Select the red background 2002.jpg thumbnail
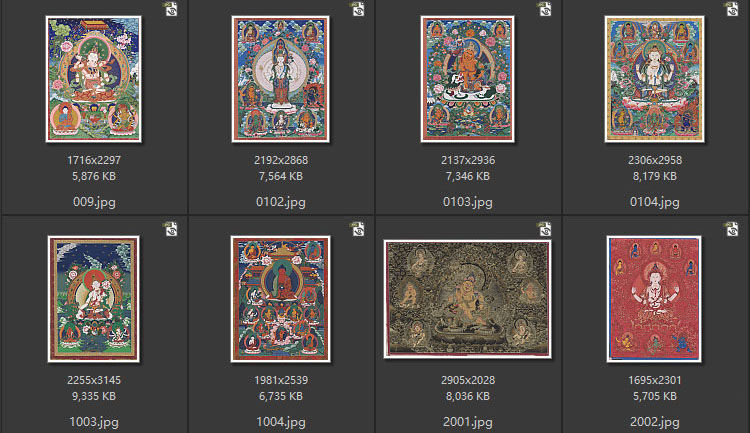Image resolution: width=750 pixels, height=433 pixels. click(x=655, y=299)
